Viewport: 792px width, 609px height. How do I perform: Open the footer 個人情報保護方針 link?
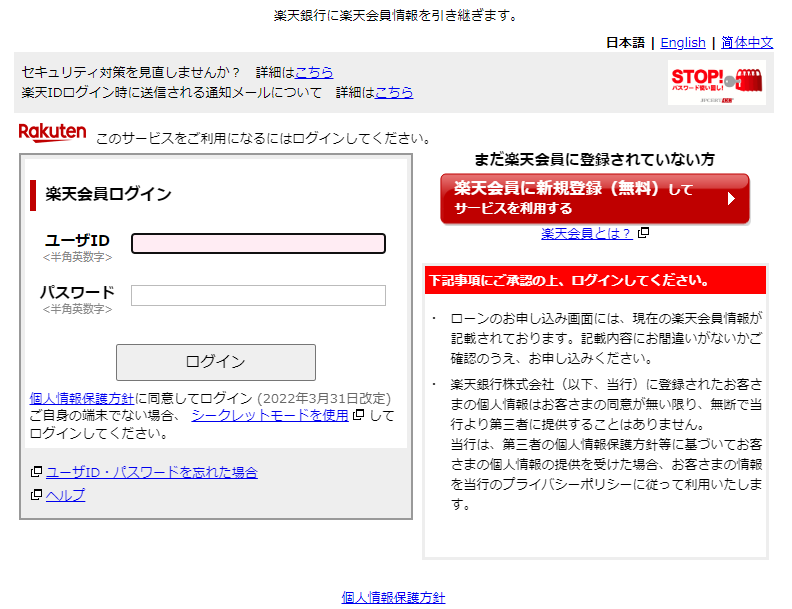(x=393, y=597)
